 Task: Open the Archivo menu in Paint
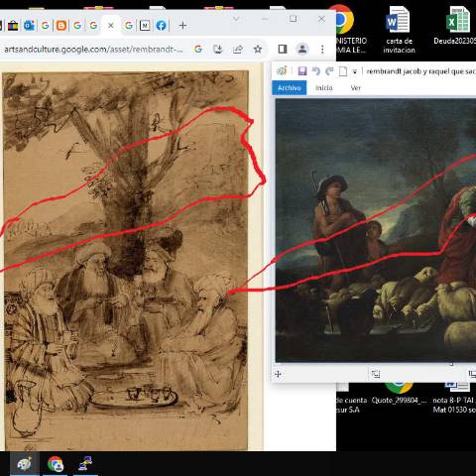point(290,88)
